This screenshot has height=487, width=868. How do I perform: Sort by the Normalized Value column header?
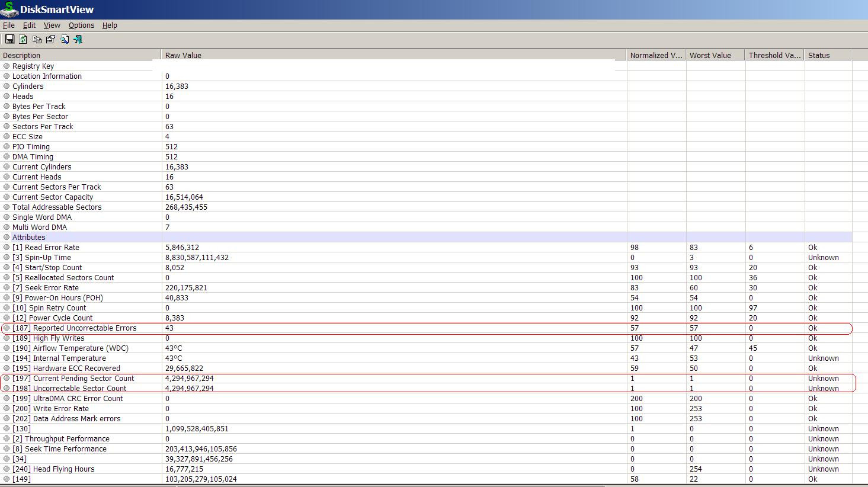[x=656, y=55]
